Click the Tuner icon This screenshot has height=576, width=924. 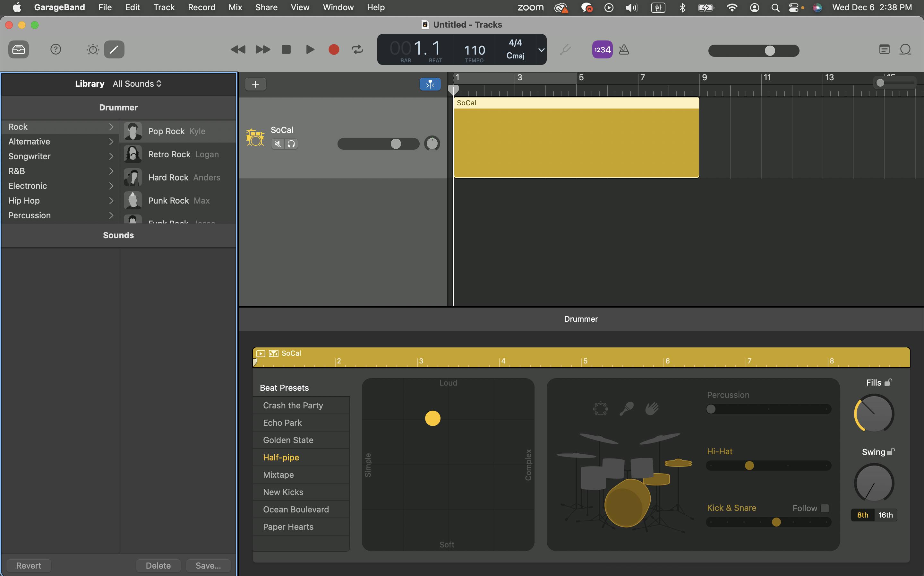(x=566, y=49)
